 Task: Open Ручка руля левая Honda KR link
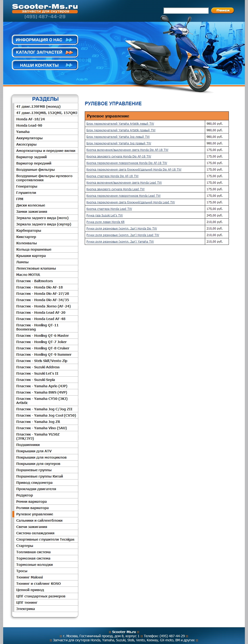[105, 222]
